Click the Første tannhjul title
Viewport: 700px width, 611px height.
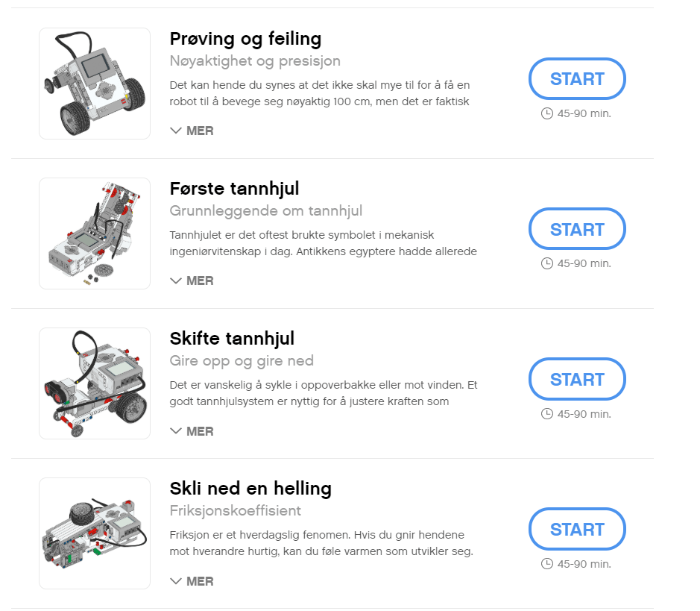point(234,189)
